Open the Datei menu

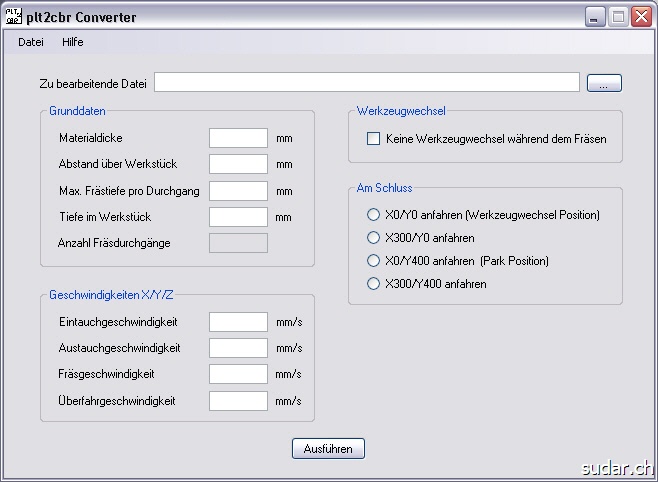click(31, 42)
